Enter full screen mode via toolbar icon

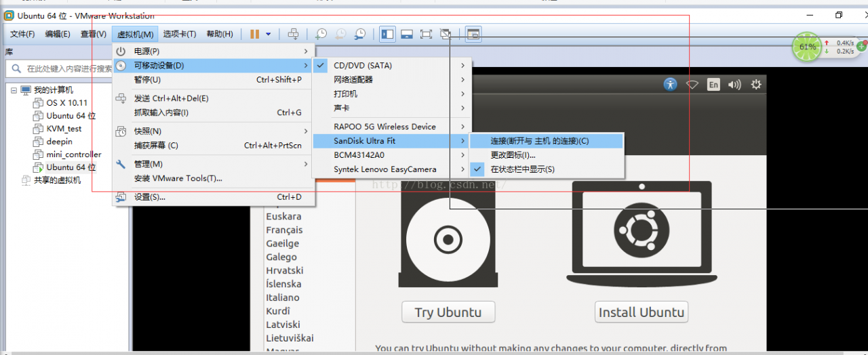pos(426,34)
